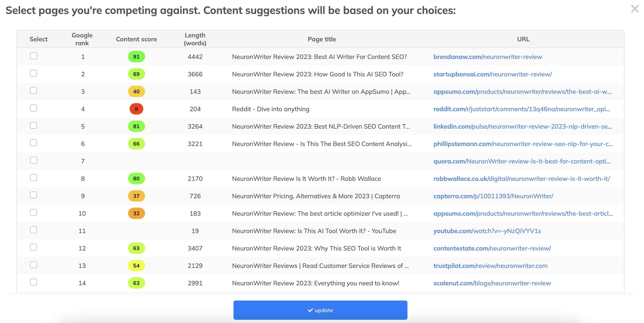Check the box for rank 3 AppSumo review
Image resolution: width=644 pixels, height=323 pixels.
click(x=33, y=91)
